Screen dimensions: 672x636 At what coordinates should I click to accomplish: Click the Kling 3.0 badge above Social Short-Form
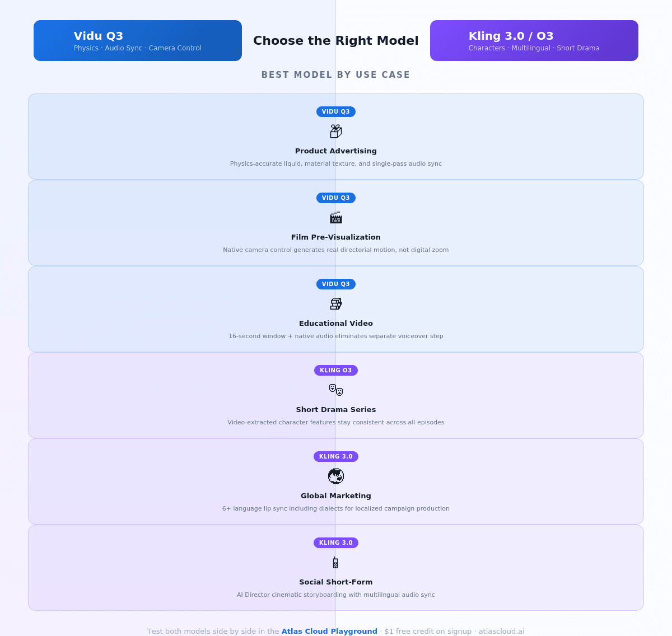336,543
